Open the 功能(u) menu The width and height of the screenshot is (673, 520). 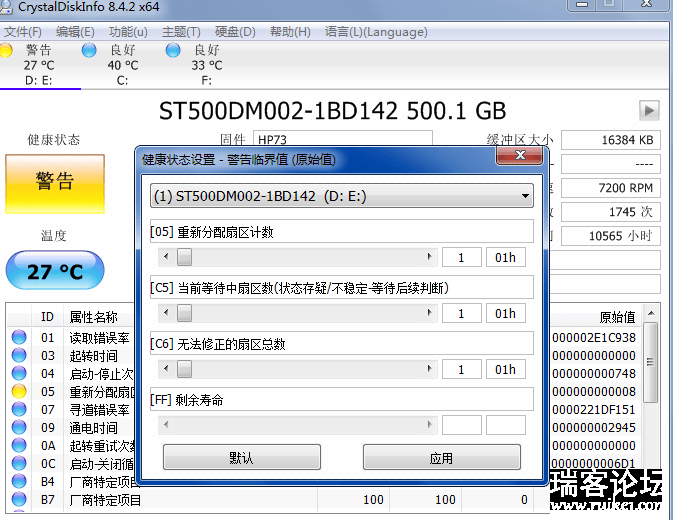128,32
